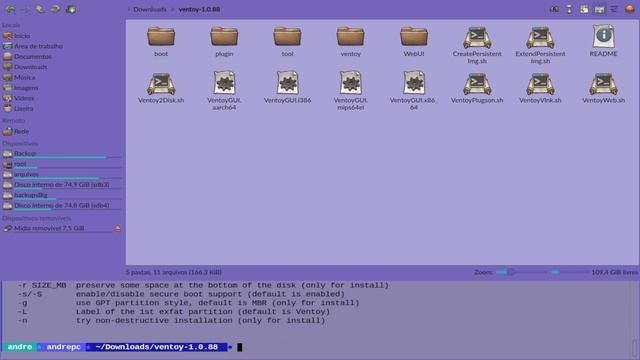Open the ventoy folder

351,41
